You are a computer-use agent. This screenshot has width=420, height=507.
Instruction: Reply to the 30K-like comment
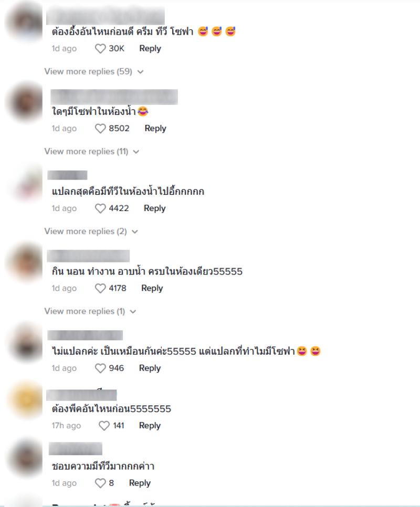tap(150, 48)
